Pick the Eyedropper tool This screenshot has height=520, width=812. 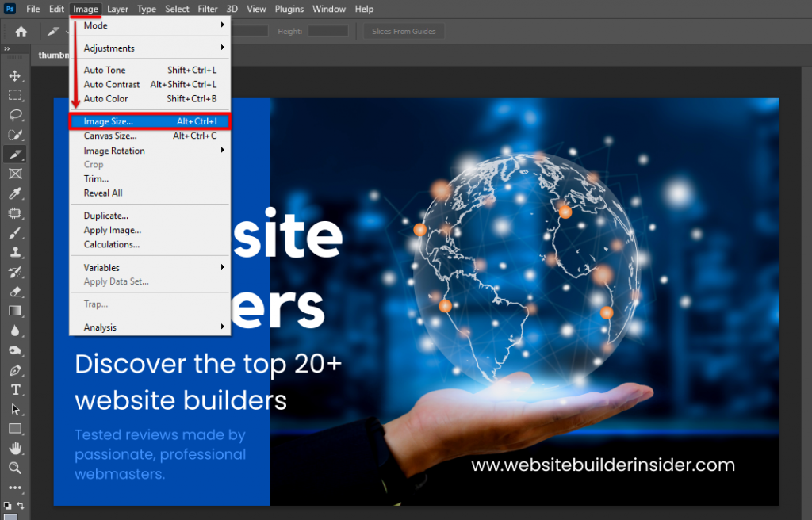coord(13,193)
